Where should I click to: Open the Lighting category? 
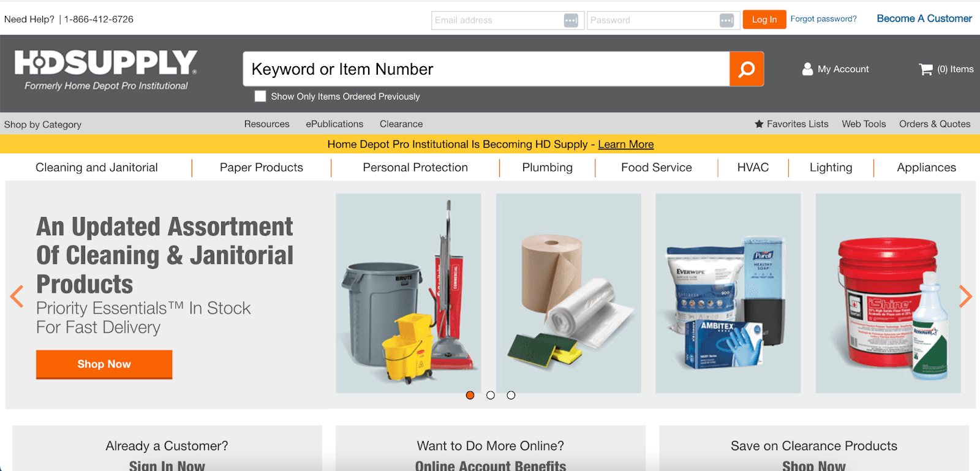click(x=831, y=167)
